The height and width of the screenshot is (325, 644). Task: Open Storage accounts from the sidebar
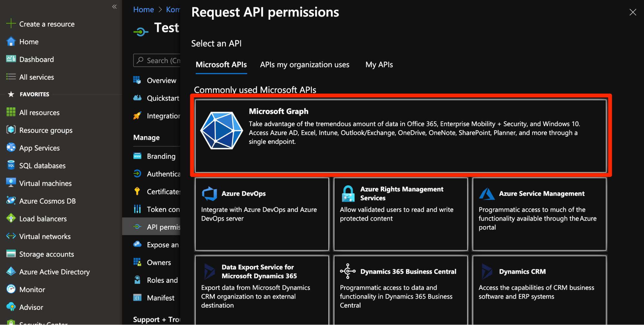(46, 254)
